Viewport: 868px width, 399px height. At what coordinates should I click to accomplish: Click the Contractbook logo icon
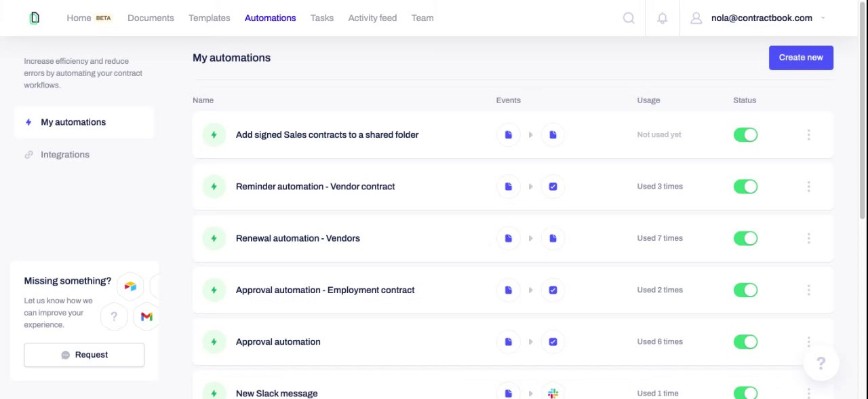[x=35, y=18]
